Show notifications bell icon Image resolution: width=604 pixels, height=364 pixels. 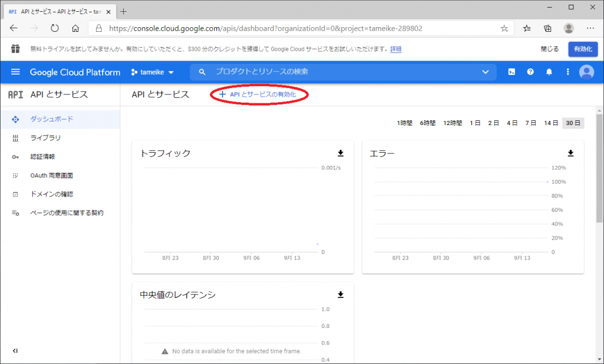point(549,72)
